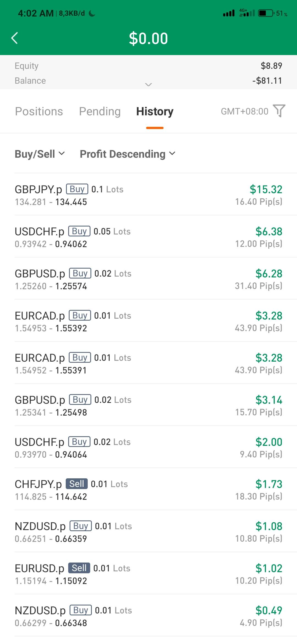Switch to the Positions tab
The height and width of the screenshot is (644, 297).
pyautogui.click(x=39, y=111)
